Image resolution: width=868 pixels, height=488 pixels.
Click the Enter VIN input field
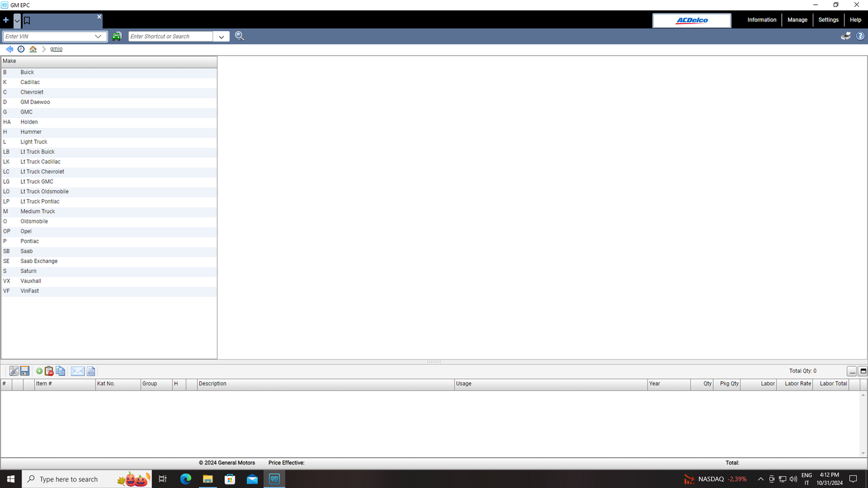click(x=49, y=37)
